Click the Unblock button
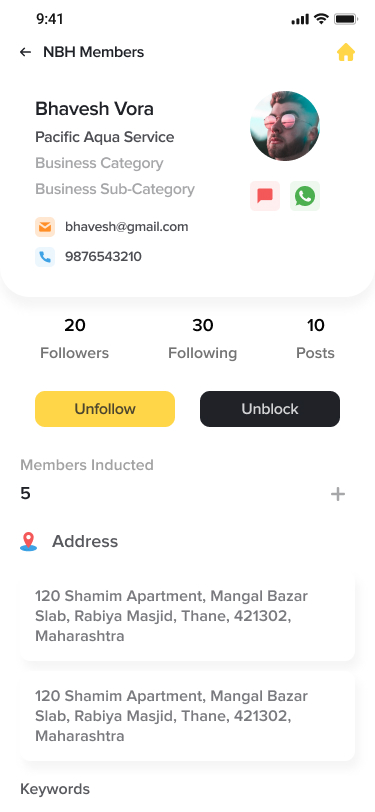 click(x=270, y=409)
